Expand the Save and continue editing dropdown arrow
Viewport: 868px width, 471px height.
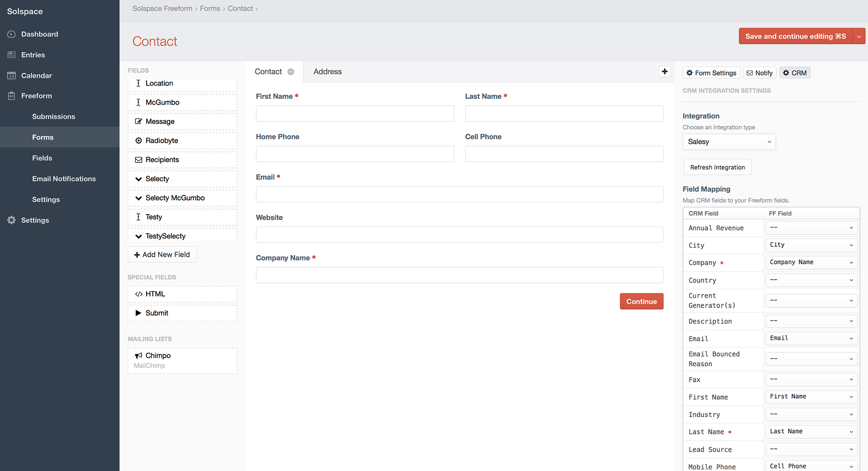coord(859,36)
